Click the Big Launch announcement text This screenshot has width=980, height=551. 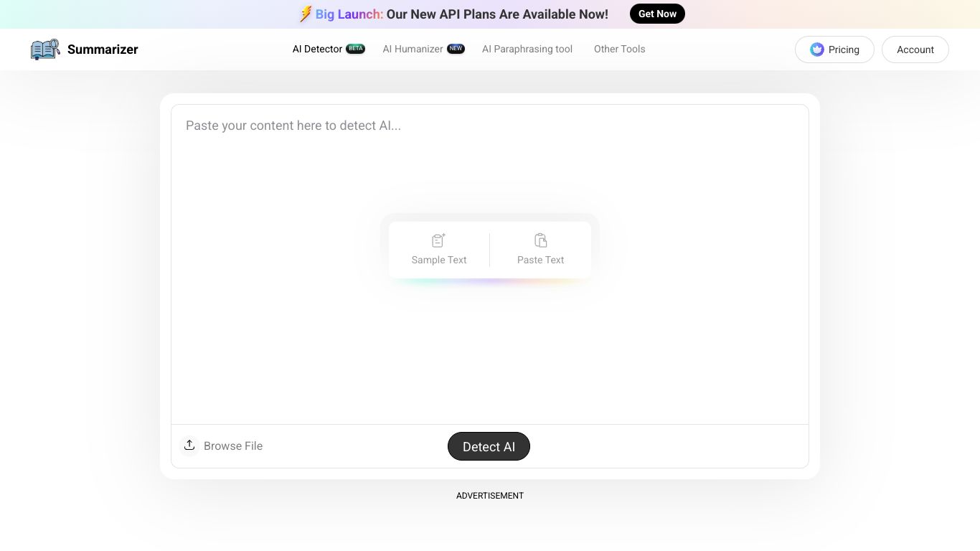pos(461,14)
